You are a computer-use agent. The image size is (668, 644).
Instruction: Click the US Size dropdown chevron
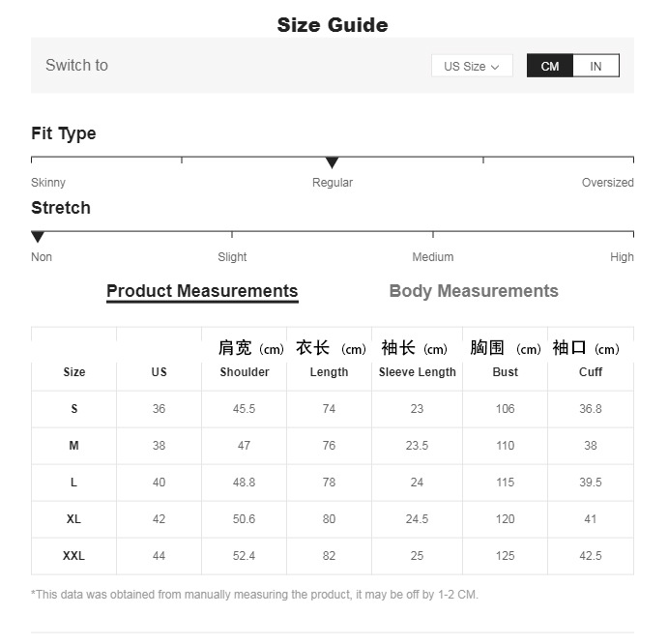click(495, 67)
